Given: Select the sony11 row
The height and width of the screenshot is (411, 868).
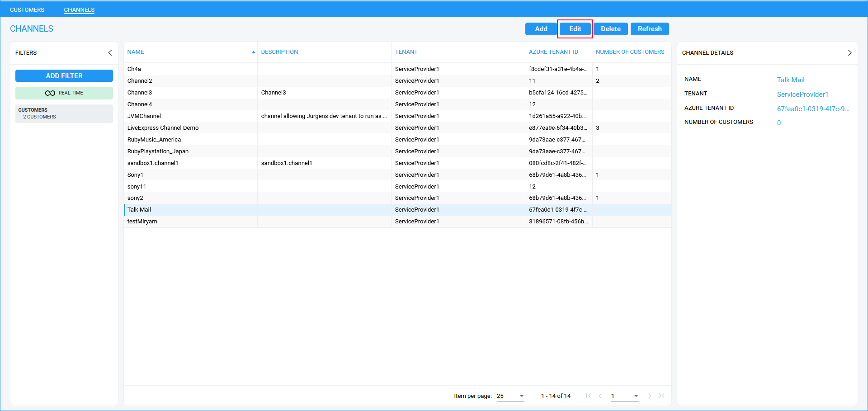Looking at the screenshot, I should click(x=397, y=187).
